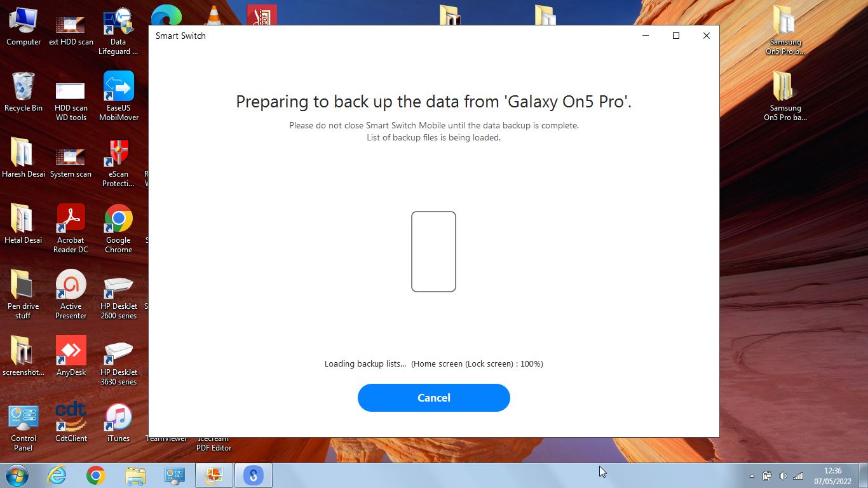Viewport: 868px width, 488px height.
Task: Open the iTunes desktop icon
Action: 118,423
